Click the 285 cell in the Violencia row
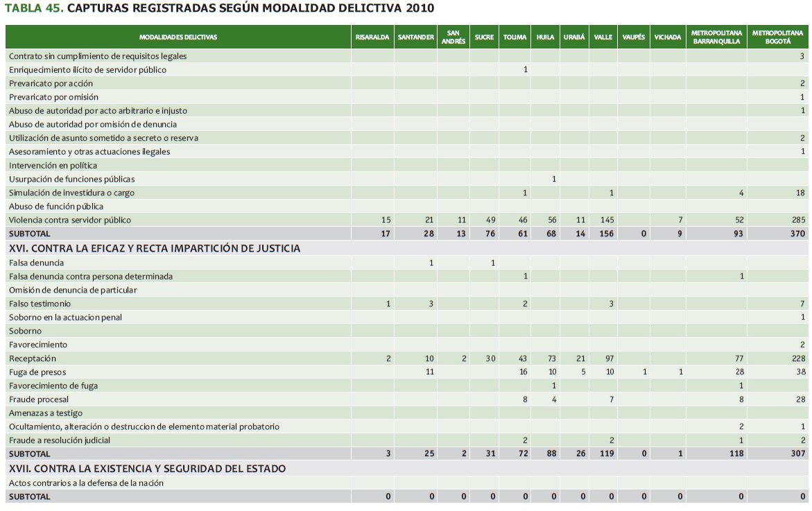The width and height of the screenshot is (812, 511). pos(797,220)
